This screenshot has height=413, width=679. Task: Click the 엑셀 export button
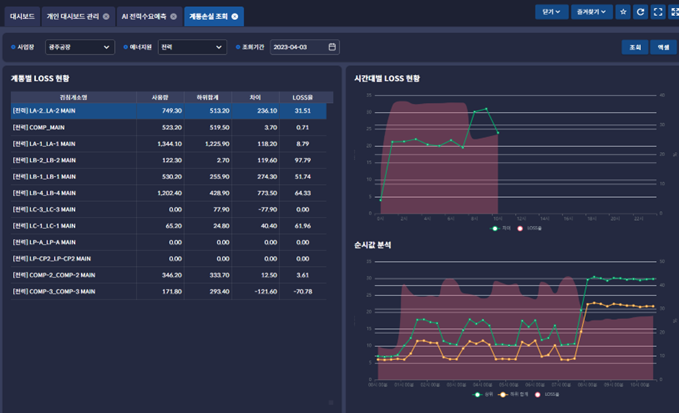coord(662,47)
